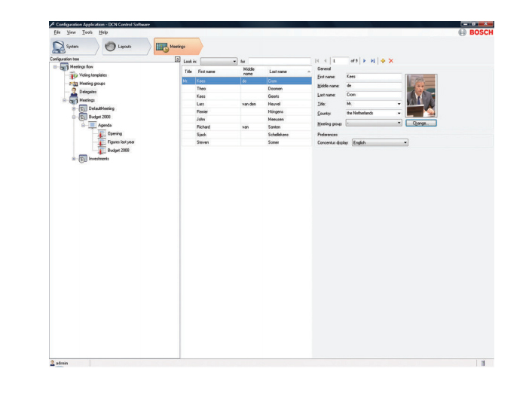Click the Delegates person icon

click(x=74, y=91)
